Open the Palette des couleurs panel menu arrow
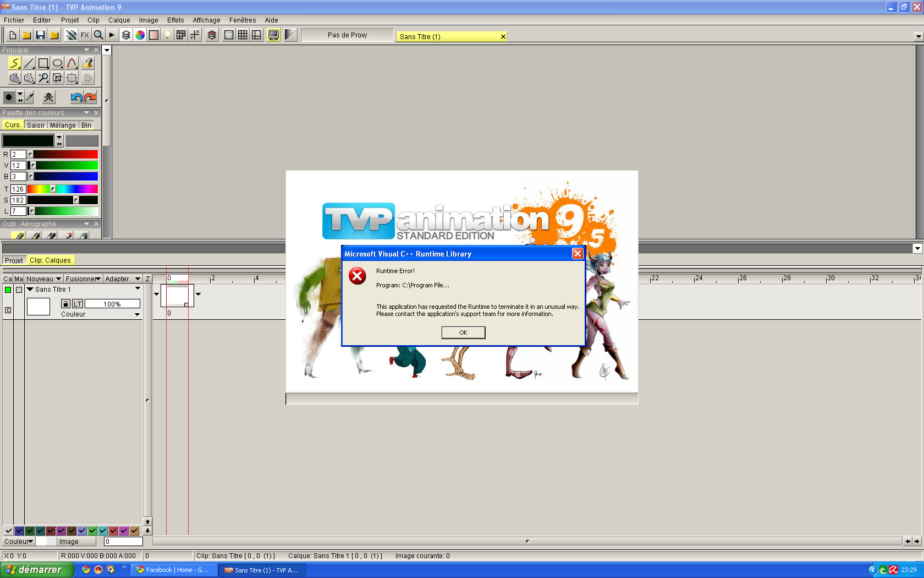The height and width of the screenshot is (578, 924). click(x=86, y=113)
